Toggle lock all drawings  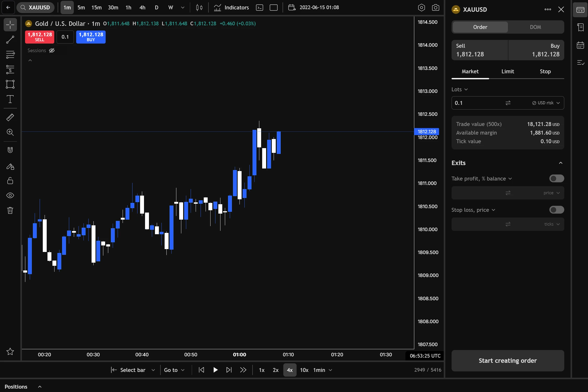click(10, 181)
